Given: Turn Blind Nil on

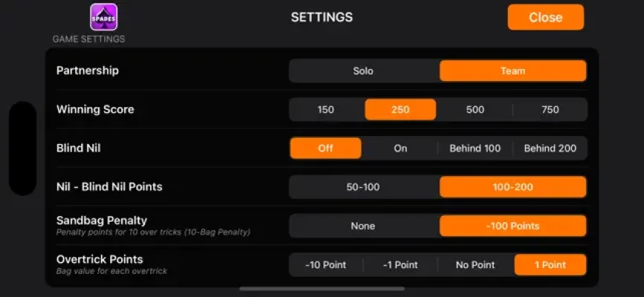Looking at the screenshot, I should coord(400,148).
